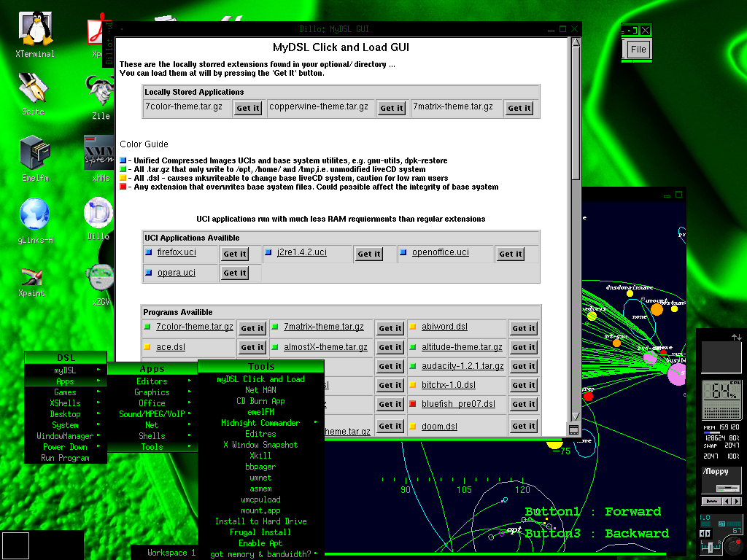The height and width of the screenshot is (560, 747).
Task: Click the CPU load monitor dockapp
Action: [x=721, y=399]
